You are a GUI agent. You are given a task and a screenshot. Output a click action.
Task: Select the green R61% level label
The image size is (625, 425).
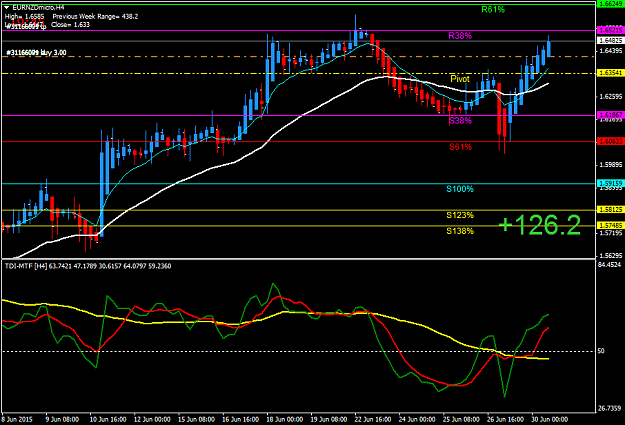[493, 10]
